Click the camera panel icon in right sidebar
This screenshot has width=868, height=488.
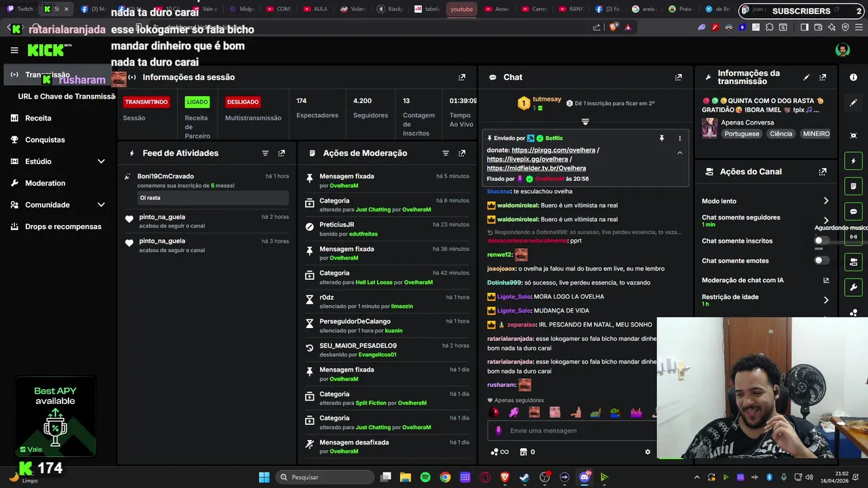tap(853, 262)
